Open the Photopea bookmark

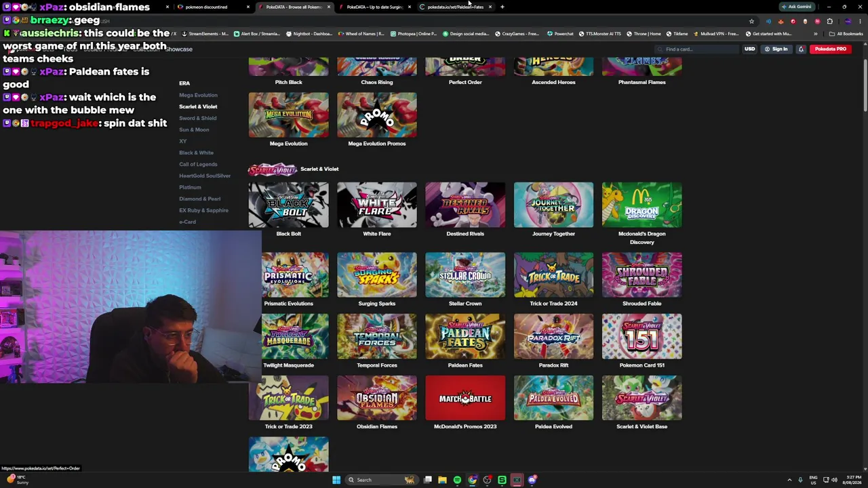pos(414,34)
